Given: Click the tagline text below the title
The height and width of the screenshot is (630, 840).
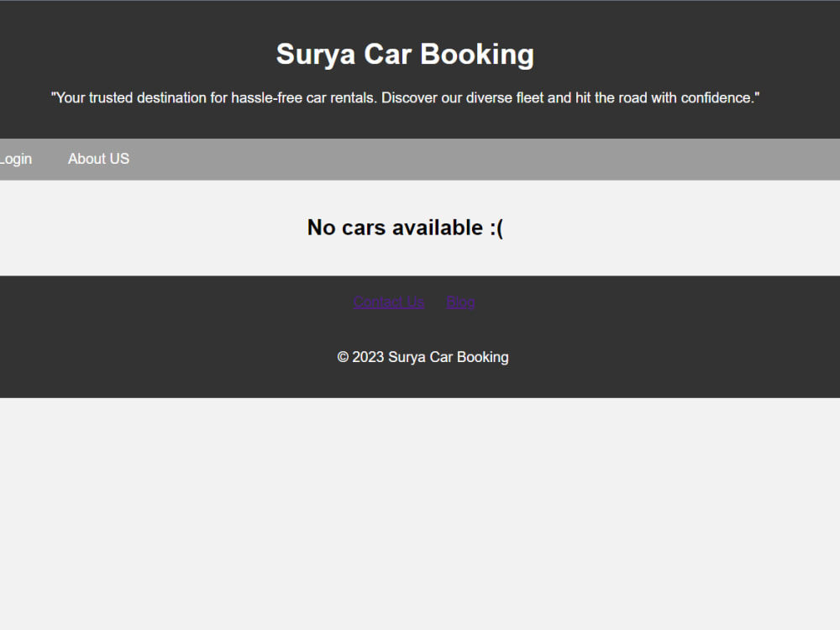Looking at the screenshot, I should tap(405, 97).
